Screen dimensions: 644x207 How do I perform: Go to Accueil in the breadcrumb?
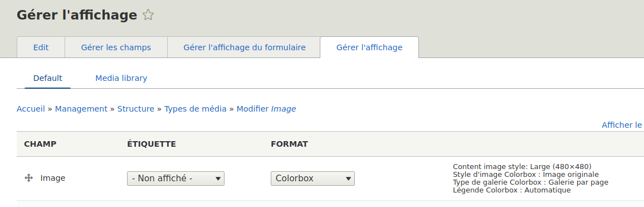pos(31,109)
